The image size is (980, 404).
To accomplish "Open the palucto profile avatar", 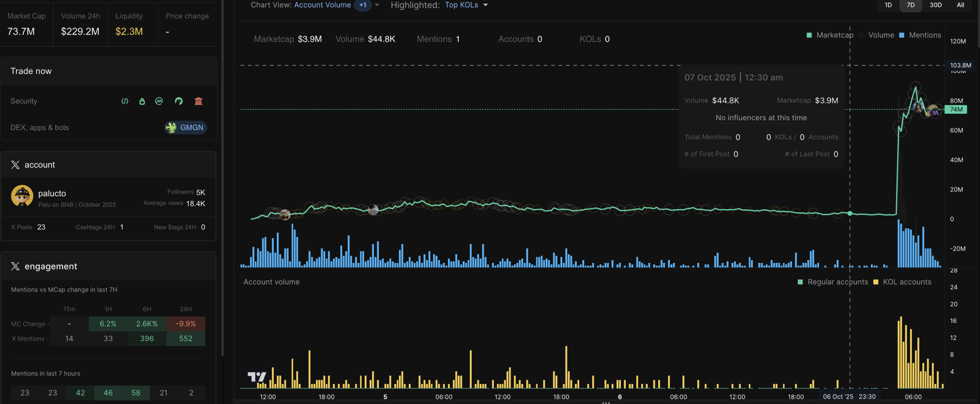I will click(x=22, y=196).
